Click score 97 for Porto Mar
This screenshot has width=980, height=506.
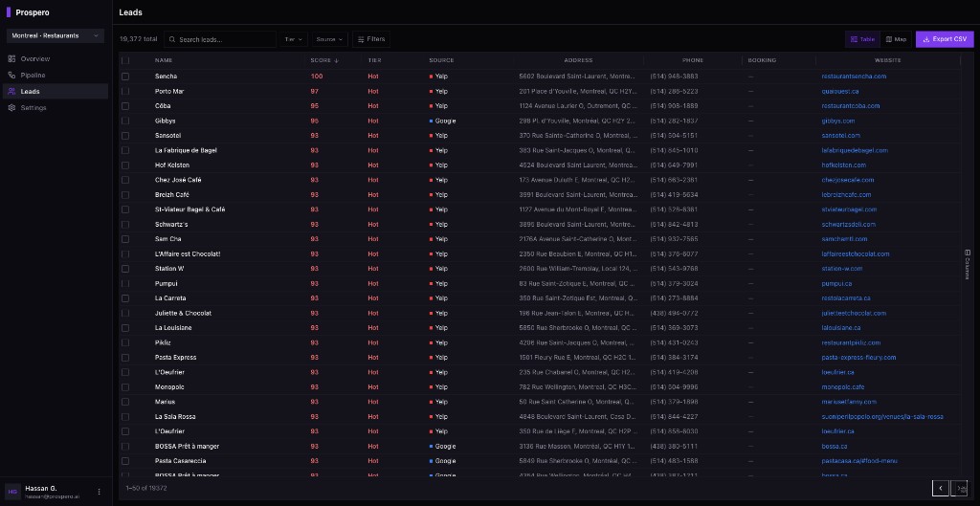point(314,91)
